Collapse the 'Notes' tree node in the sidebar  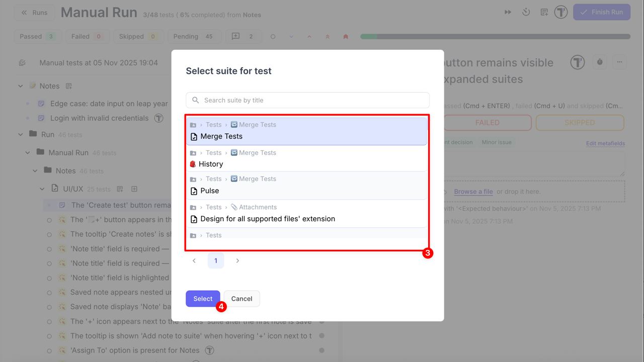tap(20, 85)
